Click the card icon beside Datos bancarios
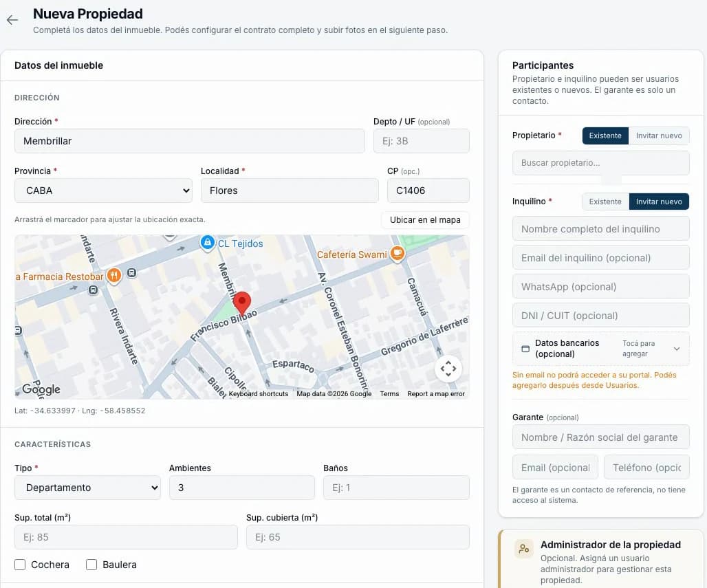Viewport: 707px width, 588px height. point(525,349)
